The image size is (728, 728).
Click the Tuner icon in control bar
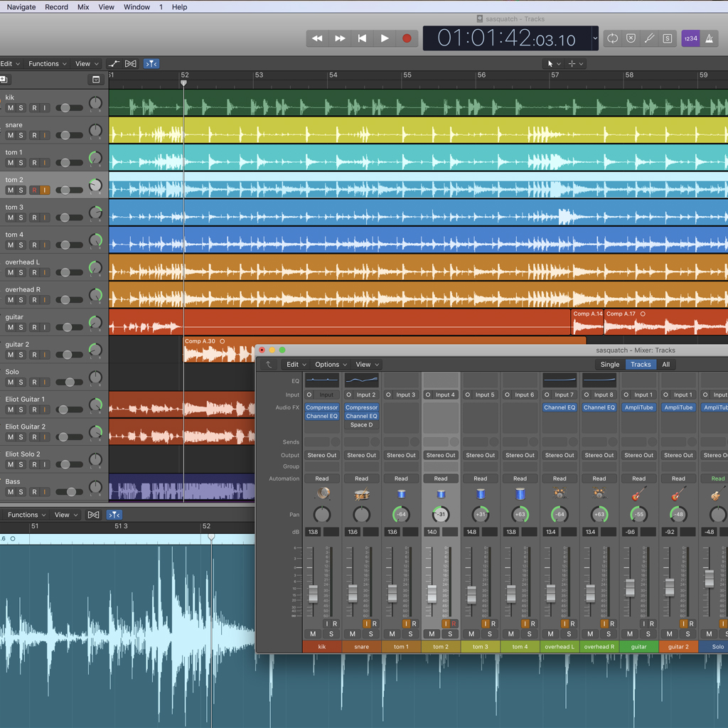click(649, 38)
